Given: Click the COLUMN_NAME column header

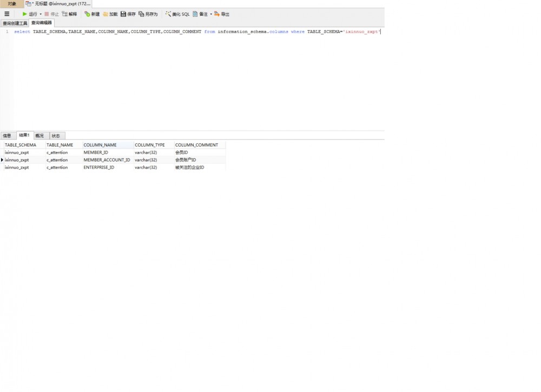Looking at the screenshot, I should coord(108,145).
